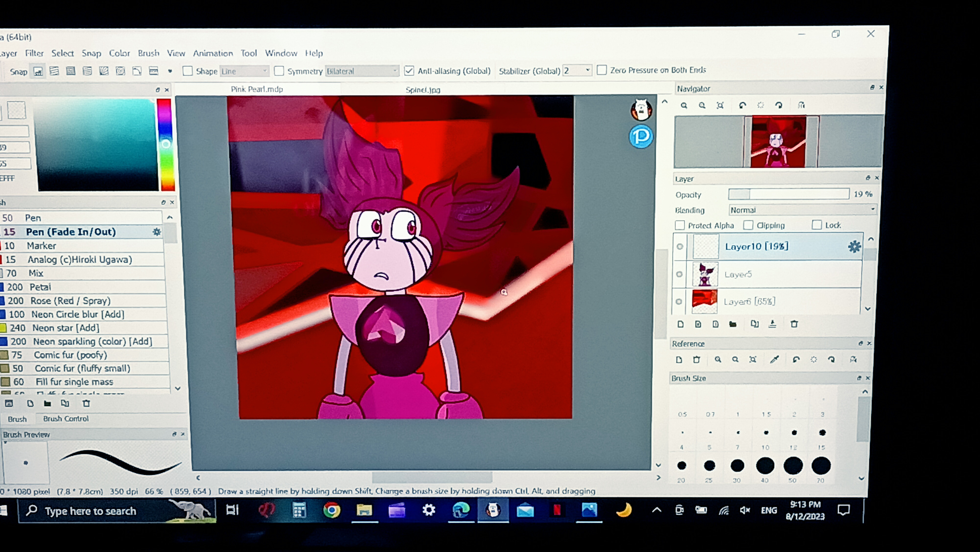Merge layer down icon in Layer panel
Screen dimensions: 980x552
point(772,324)
